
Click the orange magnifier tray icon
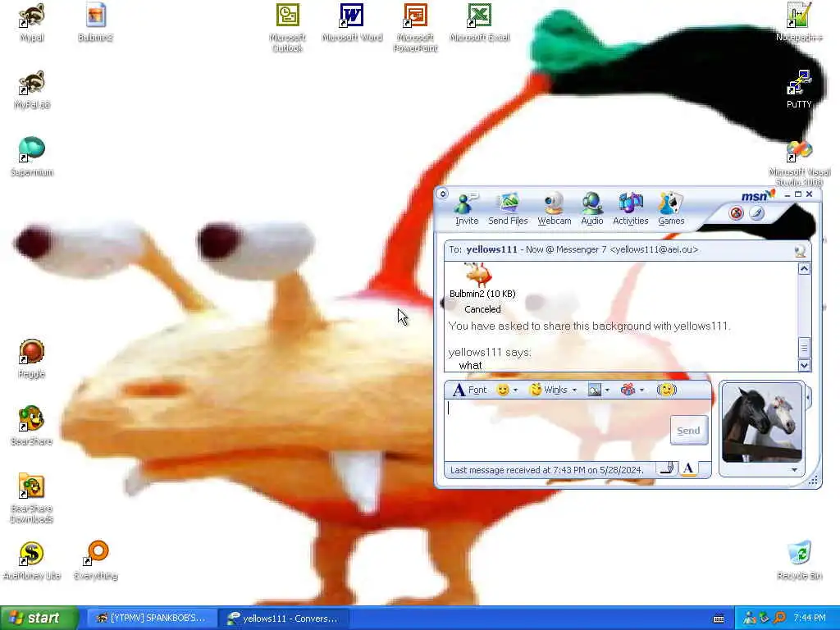pyautogui.click(x=779, y=619)
